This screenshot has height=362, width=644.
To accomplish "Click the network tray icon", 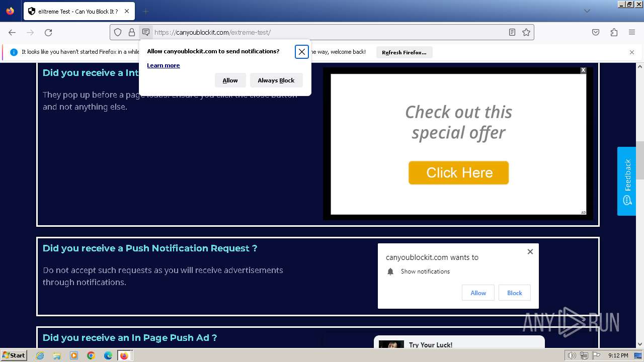I will pos(584,355).
